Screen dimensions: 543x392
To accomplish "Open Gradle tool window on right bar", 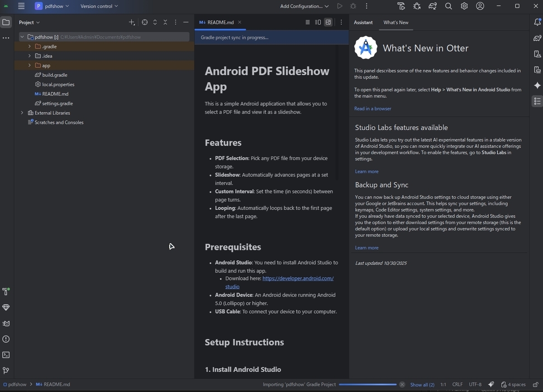I will (537, 38).
